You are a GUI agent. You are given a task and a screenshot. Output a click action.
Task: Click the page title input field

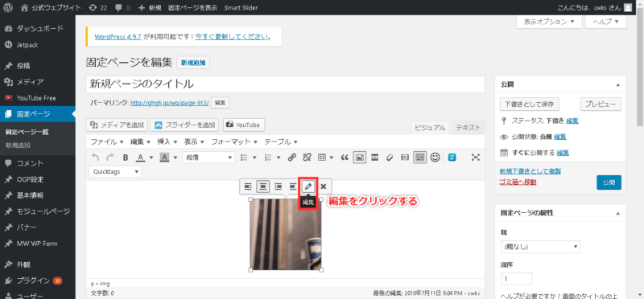click(x=286, y=84)
